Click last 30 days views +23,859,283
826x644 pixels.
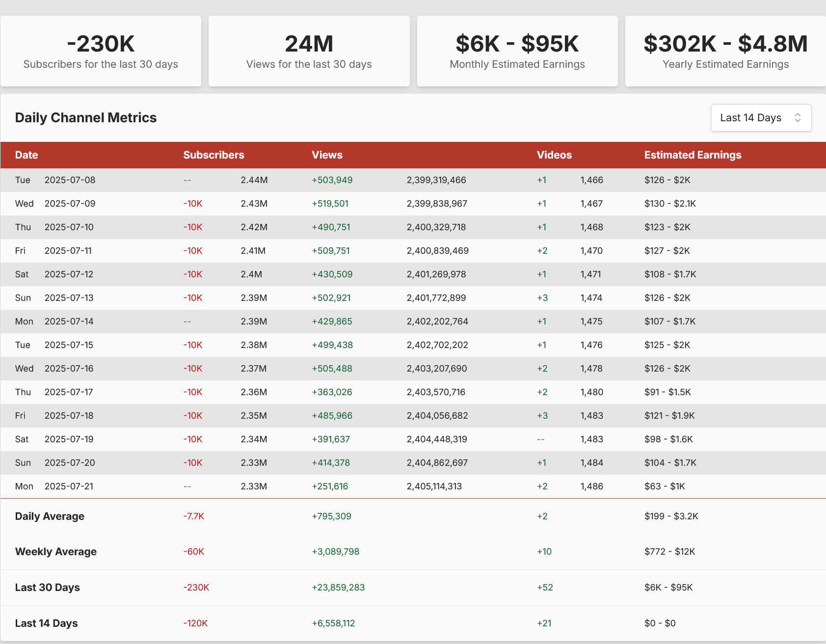(338, 588)
